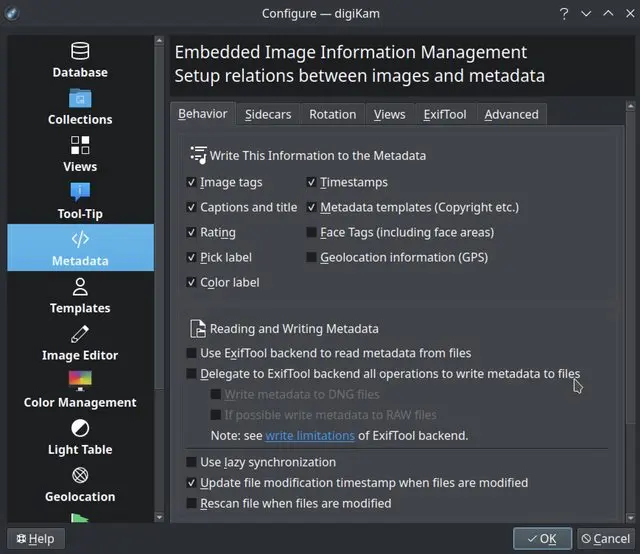Switch to the Behavior tab
640x554 pixels.
203,113
